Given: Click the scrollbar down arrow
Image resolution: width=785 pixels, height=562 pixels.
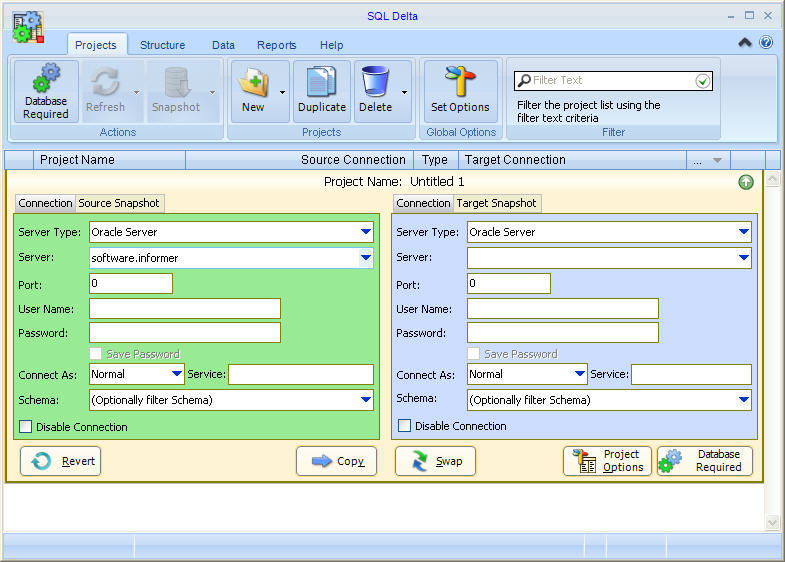Looking at the screenshot, I should pos(772,523).
